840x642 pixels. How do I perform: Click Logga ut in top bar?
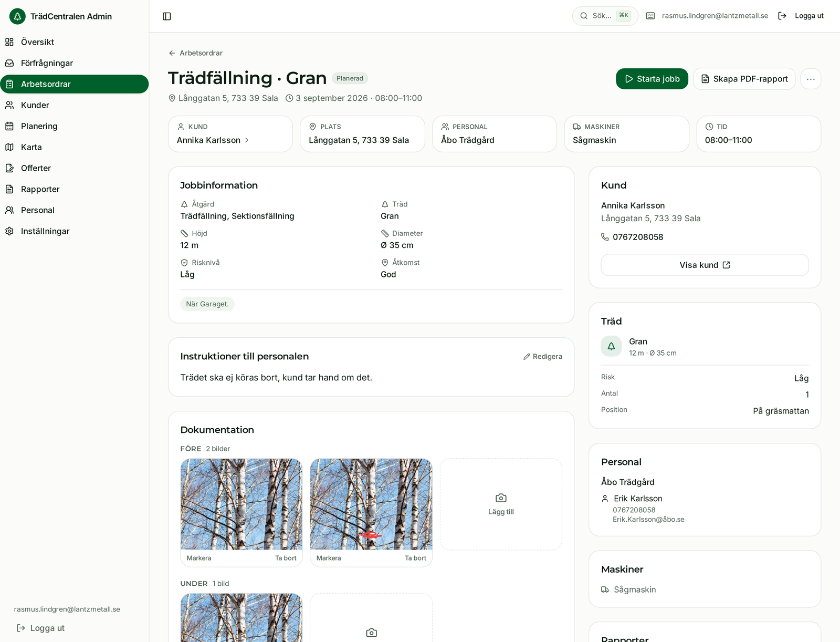click(801, 16)
